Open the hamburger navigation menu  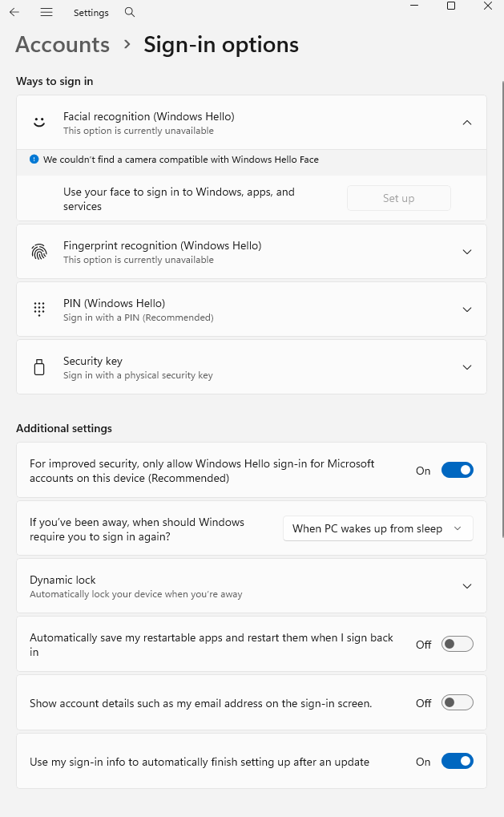click(46, 12)
